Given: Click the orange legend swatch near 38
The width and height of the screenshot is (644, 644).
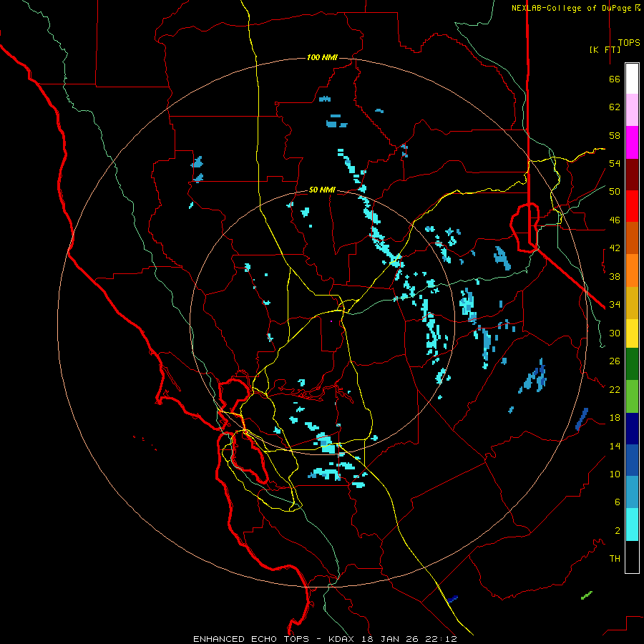Looking at the screenshot, I should 632,270.
